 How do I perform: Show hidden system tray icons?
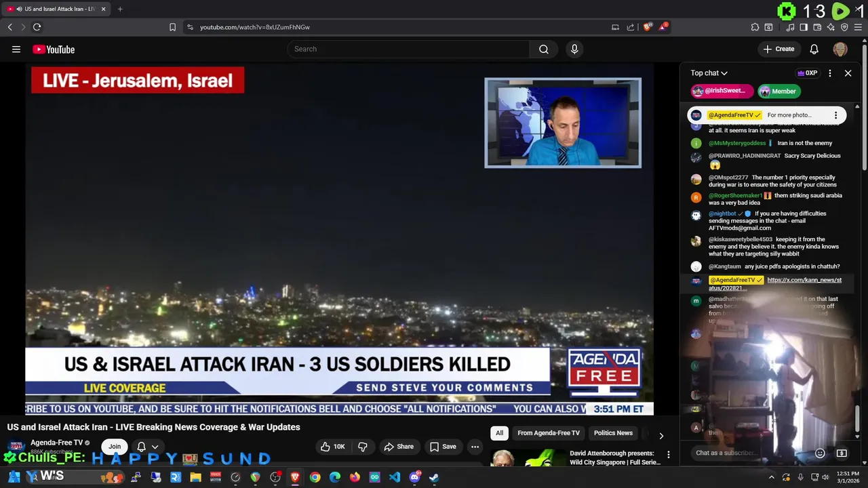pos(772,477)
